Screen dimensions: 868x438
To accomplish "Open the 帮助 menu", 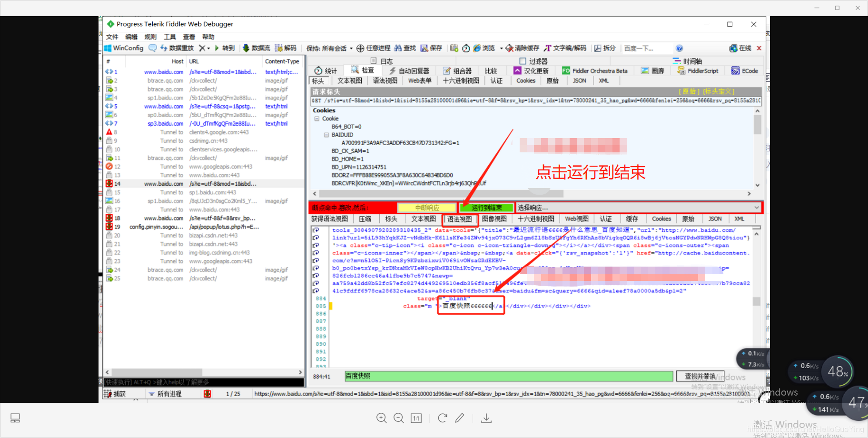I will coord(208,37).
